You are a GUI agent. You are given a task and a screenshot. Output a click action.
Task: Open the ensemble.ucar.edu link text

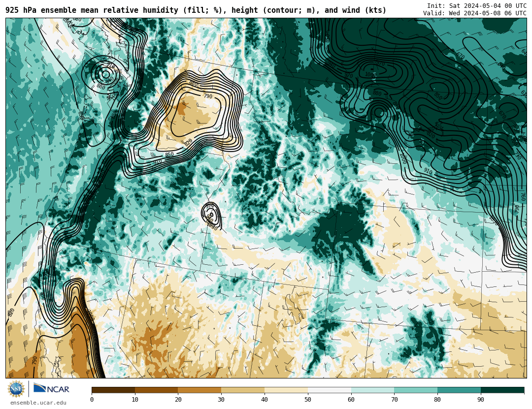38,403
